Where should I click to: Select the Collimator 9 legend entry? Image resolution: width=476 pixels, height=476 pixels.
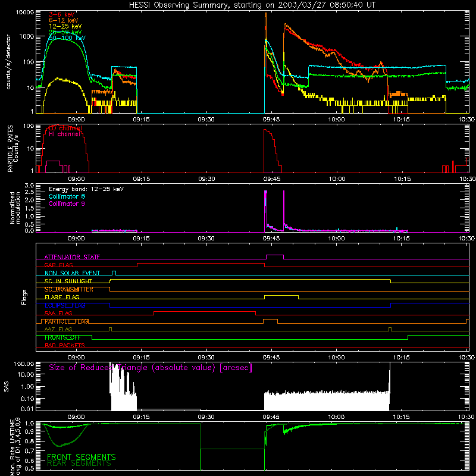point(67,203)
